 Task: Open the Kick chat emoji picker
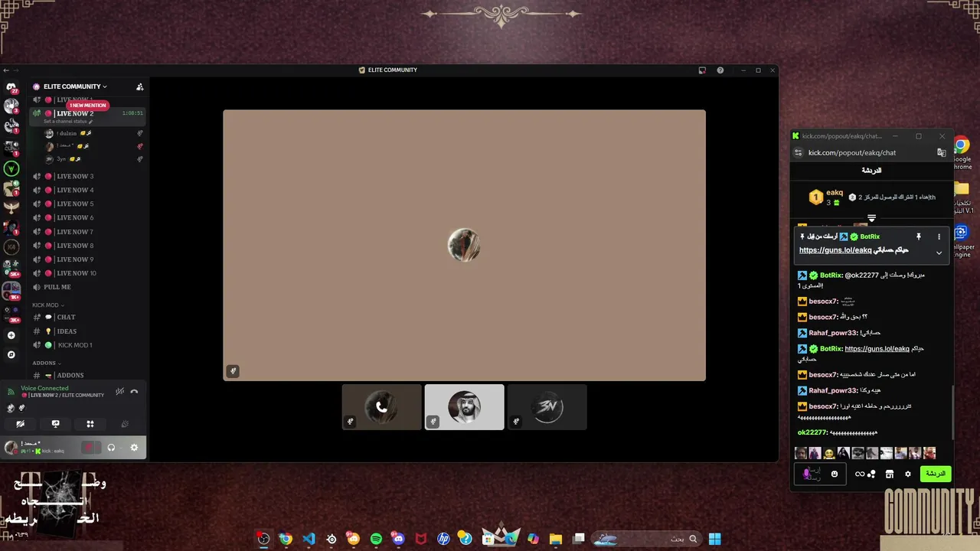tap(835, 474)
